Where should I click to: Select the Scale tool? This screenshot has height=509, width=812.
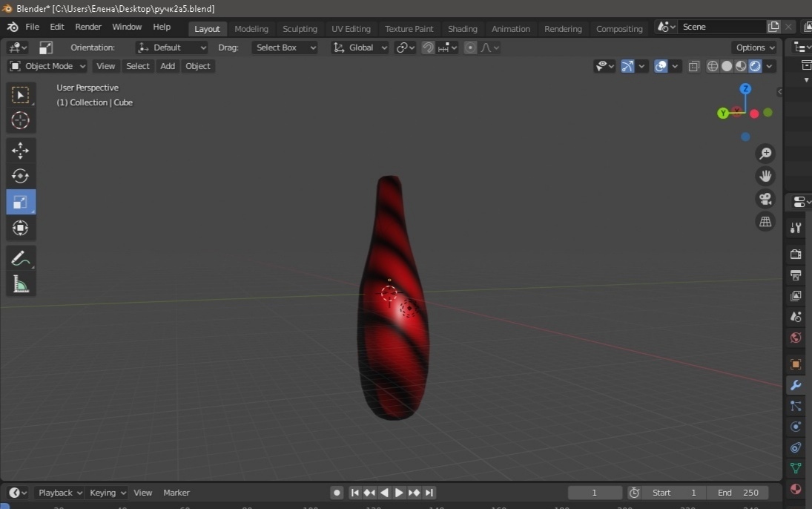(x=21, y=202)
